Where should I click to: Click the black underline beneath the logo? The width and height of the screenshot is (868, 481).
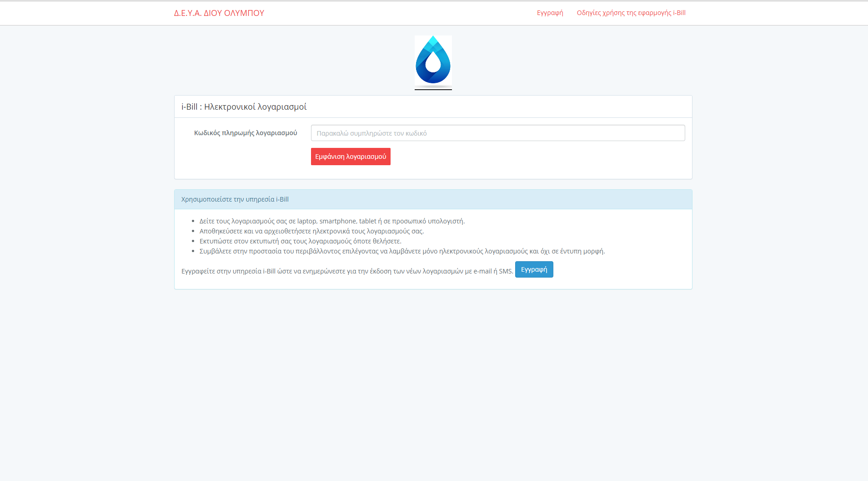433,89
